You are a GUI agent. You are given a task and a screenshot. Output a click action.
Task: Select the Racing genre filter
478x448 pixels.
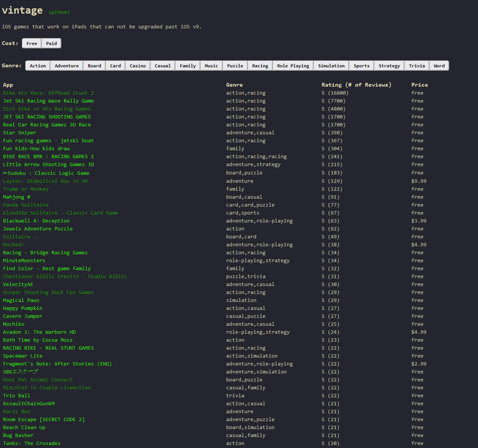[x=260, y=66]
